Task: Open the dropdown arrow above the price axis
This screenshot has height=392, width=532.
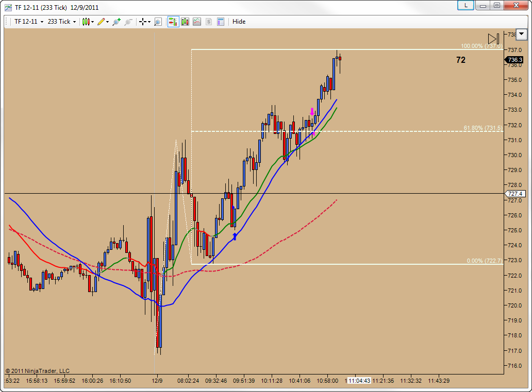Action: click(521, 34)
